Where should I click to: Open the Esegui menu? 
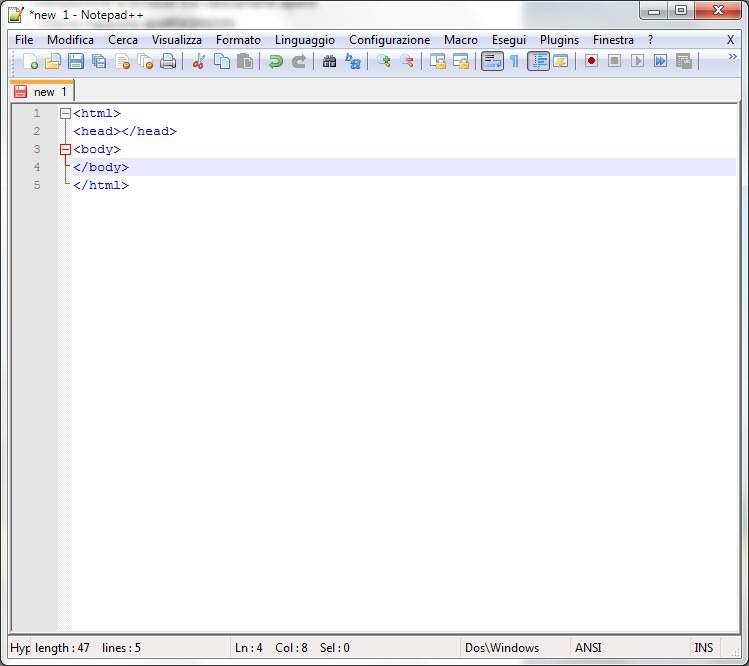(x=509, y=40)
